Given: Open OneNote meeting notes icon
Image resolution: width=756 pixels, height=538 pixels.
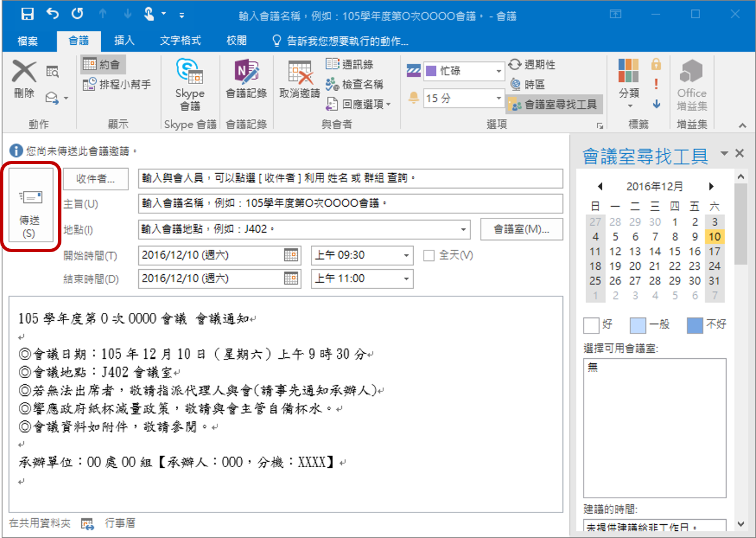Looking at the screenshot, I should [247, 71].
